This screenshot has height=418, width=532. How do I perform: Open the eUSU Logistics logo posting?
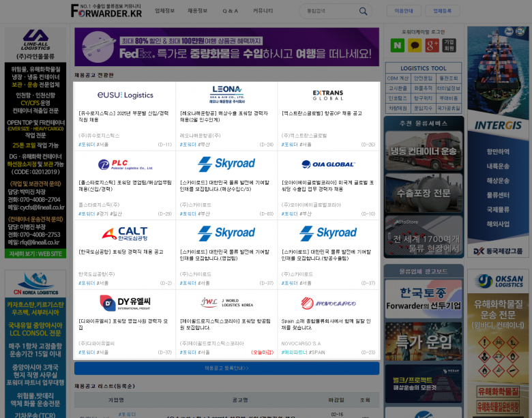click(125, 95)
